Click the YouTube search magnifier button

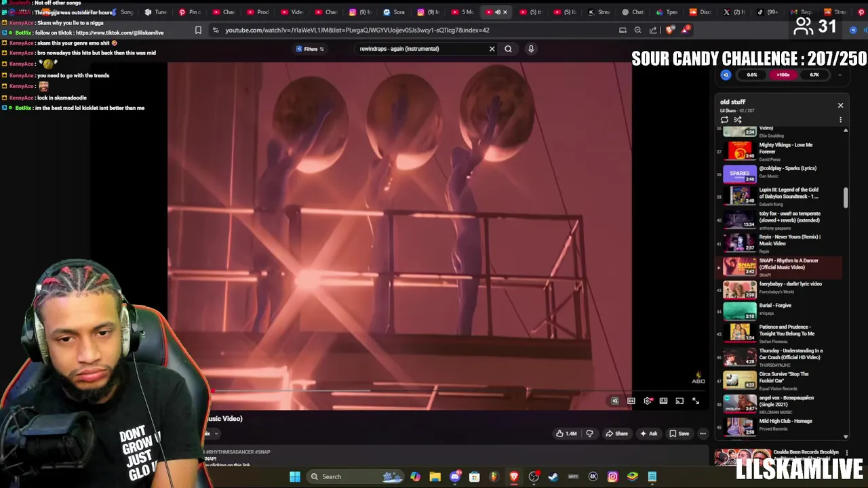(508, 49)
